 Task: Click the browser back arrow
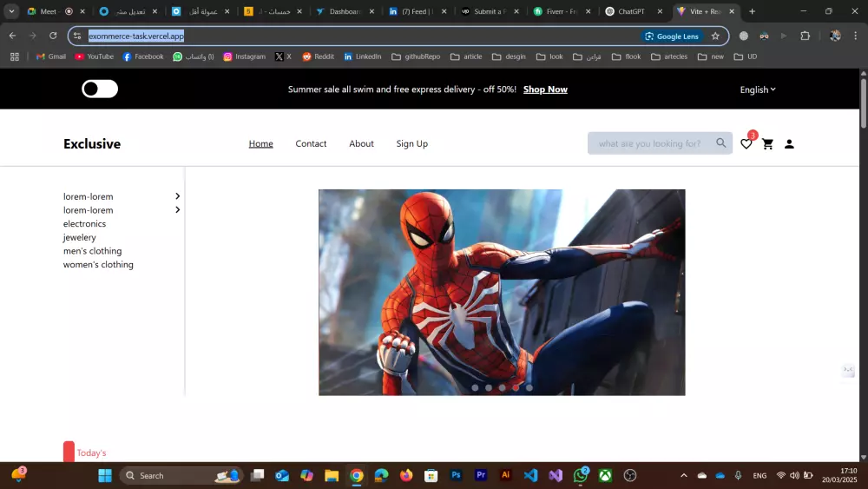coord(12,36)
